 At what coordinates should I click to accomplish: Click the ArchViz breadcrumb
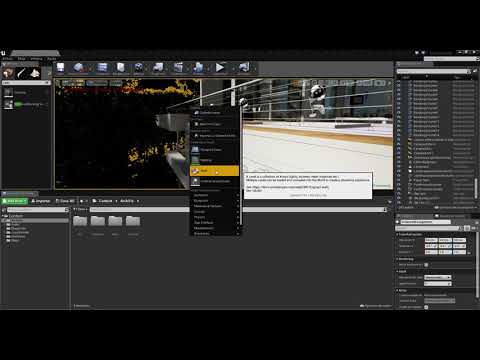point(127,201)
